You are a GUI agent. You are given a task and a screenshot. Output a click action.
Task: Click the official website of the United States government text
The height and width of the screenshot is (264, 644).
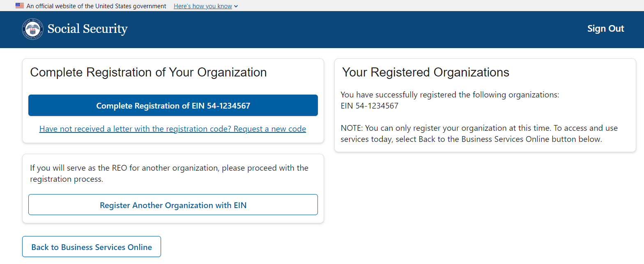coord(97,6)
